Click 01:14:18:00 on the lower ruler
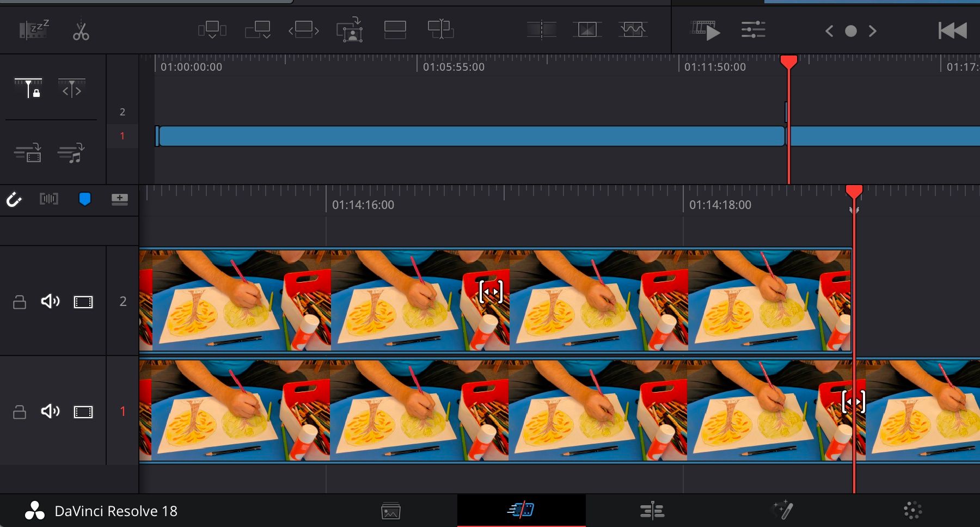Viewport: 980px width, 527px height. point(720,205)
